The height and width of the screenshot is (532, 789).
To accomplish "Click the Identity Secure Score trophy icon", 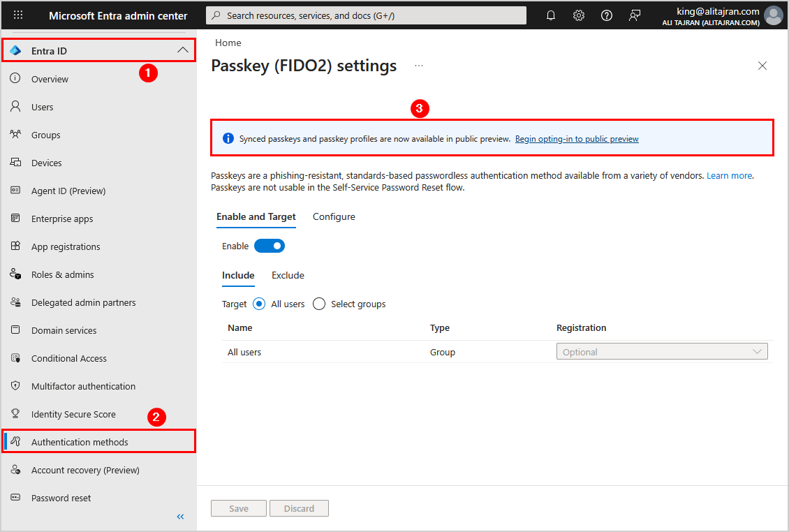I will pyautogui.click(x=15, y=414).
